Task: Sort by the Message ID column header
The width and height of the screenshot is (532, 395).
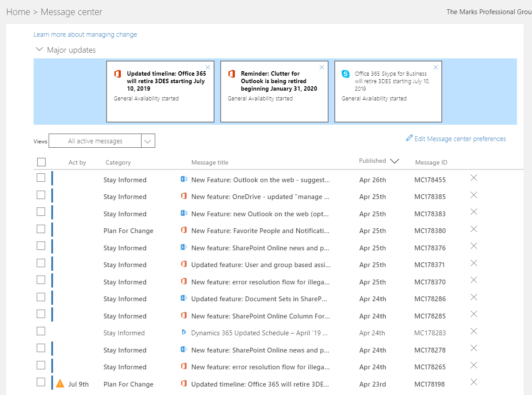Action: point(431,162)
